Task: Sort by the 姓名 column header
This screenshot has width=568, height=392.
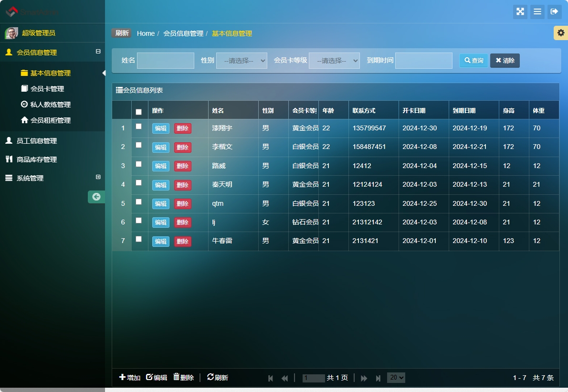Action: click(x=233, y=110)
